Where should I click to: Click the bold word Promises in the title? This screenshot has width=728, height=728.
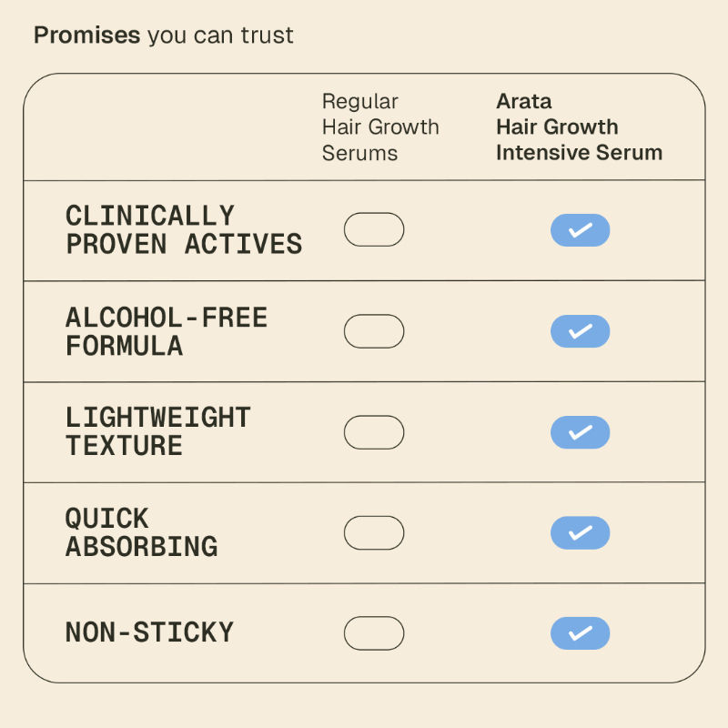pos(86,35)
